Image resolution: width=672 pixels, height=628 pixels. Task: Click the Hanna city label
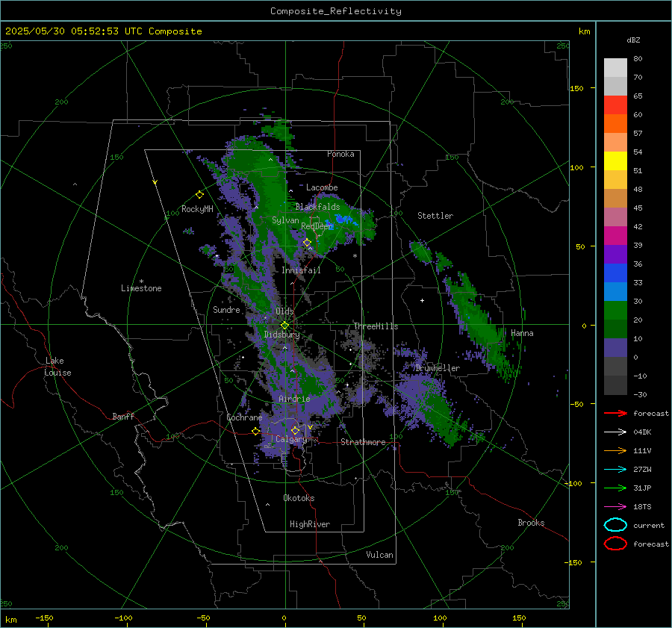tap(522, 333)
